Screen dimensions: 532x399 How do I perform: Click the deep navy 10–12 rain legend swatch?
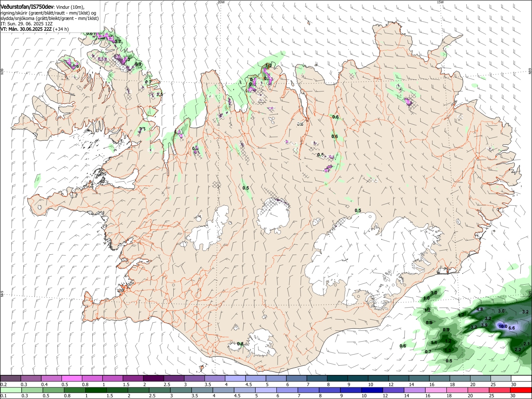click(x=372, y=390)
